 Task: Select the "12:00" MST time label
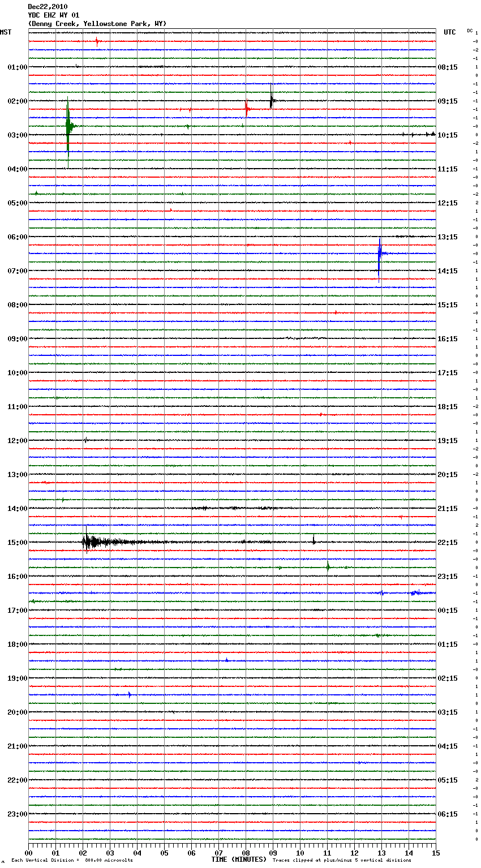[x=17, y=441]
